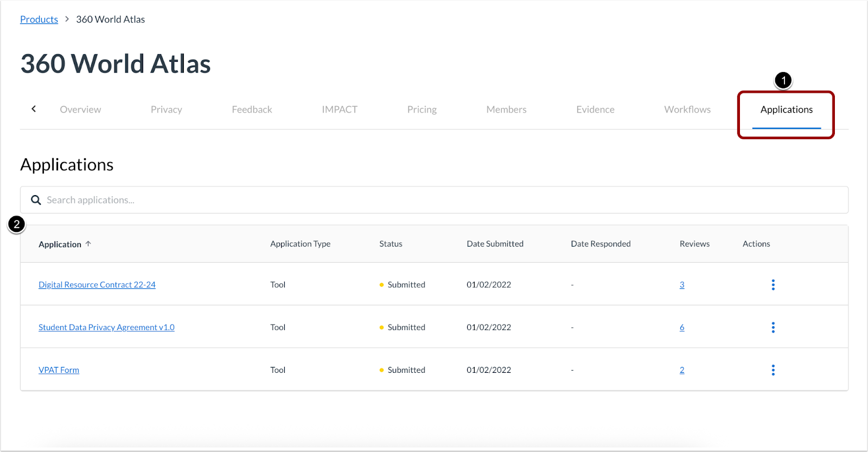
Task: Click the search magnifier icon
Action: [36, 200]
